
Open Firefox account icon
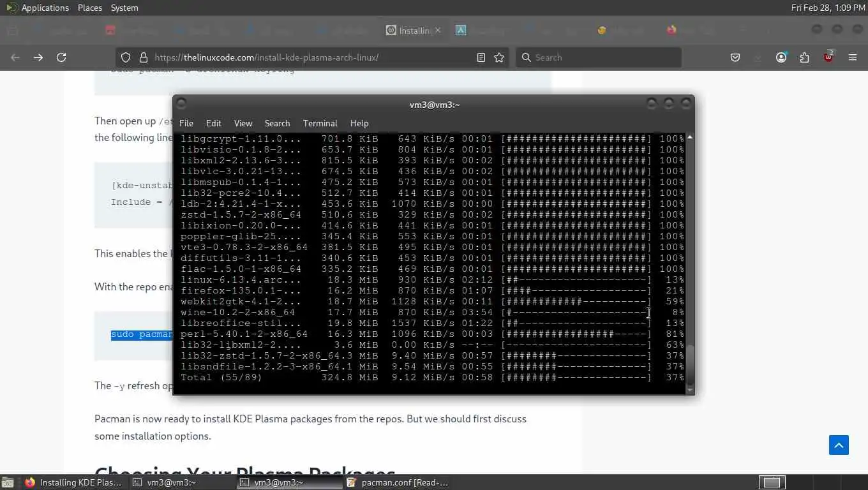point(781,57)
